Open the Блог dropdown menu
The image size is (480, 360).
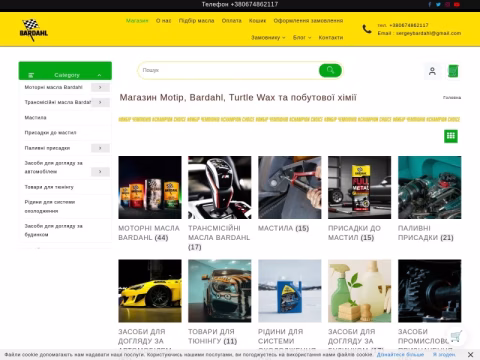(302, 38)
